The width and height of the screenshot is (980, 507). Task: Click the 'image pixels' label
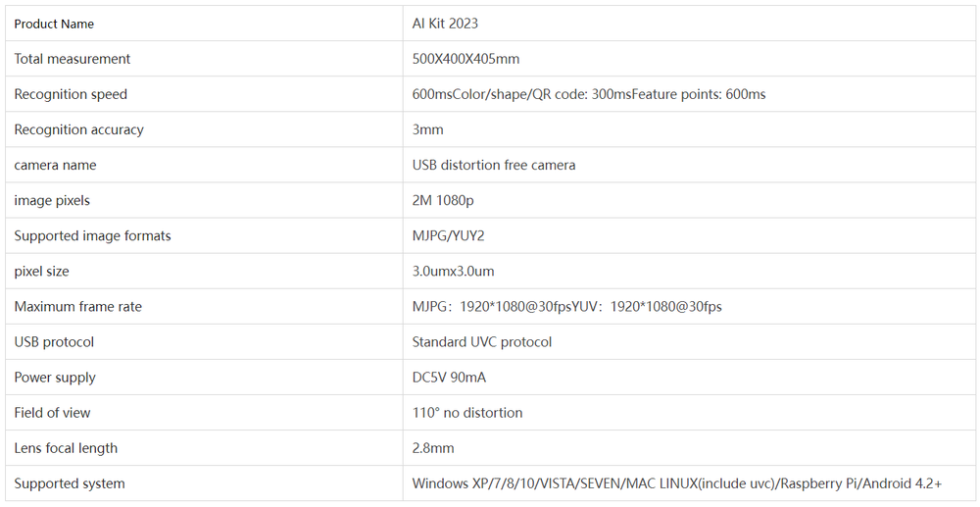point(52,200)
